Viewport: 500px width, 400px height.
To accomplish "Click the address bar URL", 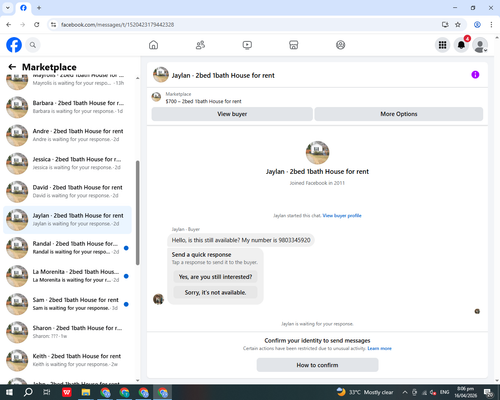I will (117, 25).
